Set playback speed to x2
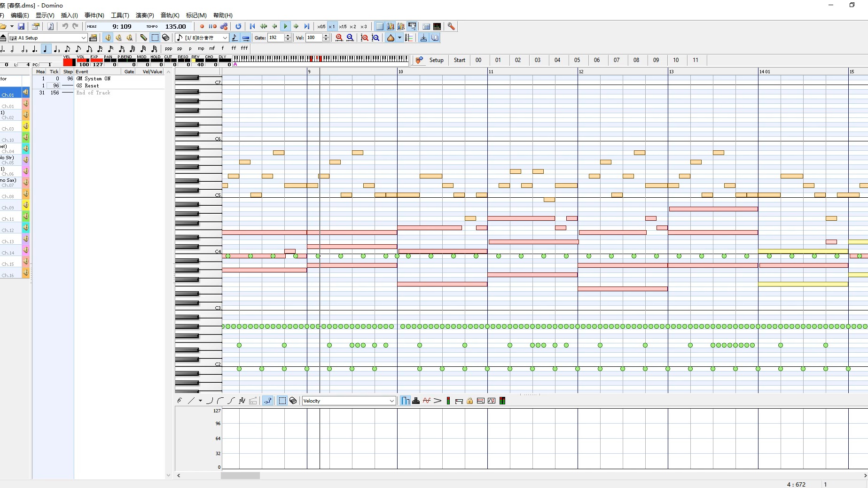Viewport: 868px width, 488px height. tap(353, 27)
